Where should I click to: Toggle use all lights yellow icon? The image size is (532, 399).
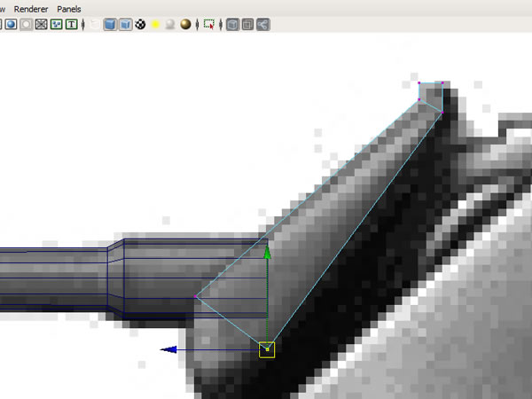click(x=155, y=25)
